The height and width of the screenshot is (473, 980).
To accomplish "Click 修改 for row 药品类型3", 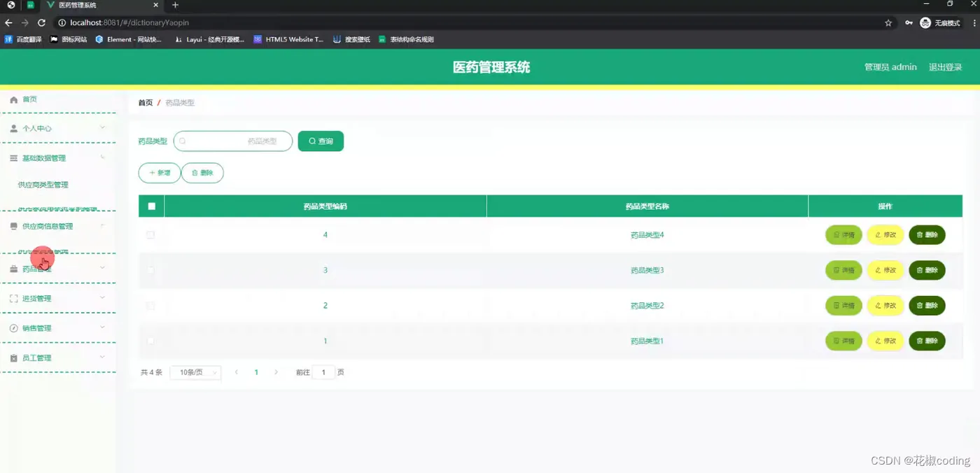I will tap(885, 270).
